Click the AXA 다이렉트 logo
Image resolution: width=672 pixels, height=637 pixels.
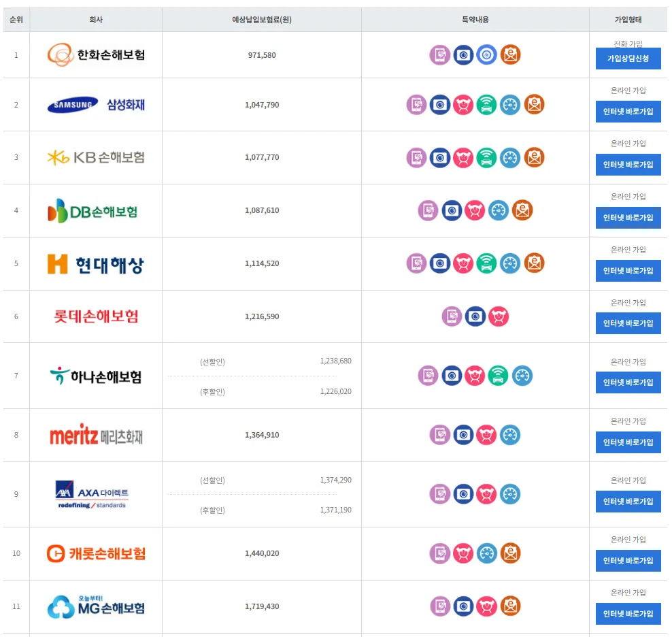coord(92,495)
